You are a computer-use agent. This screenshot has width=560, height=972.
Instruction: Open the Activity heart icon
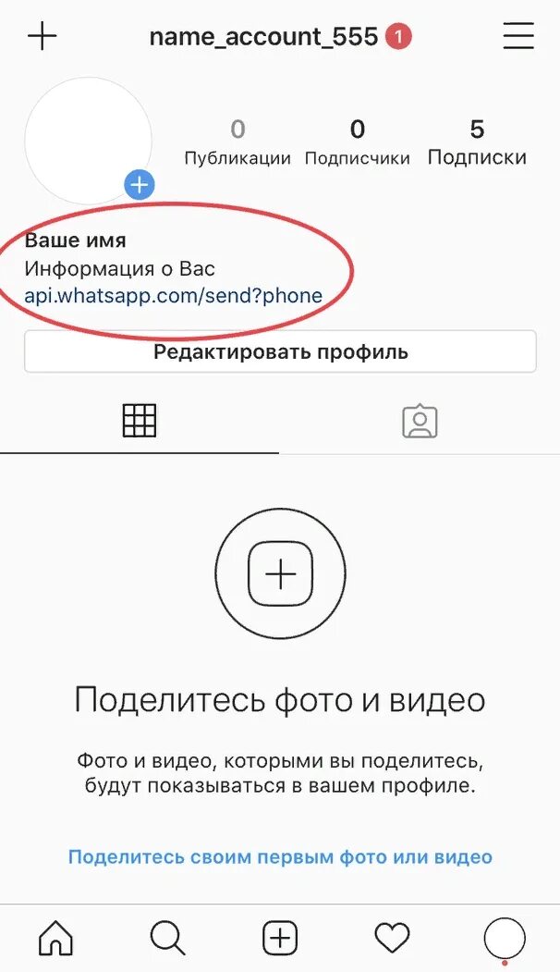392,937
